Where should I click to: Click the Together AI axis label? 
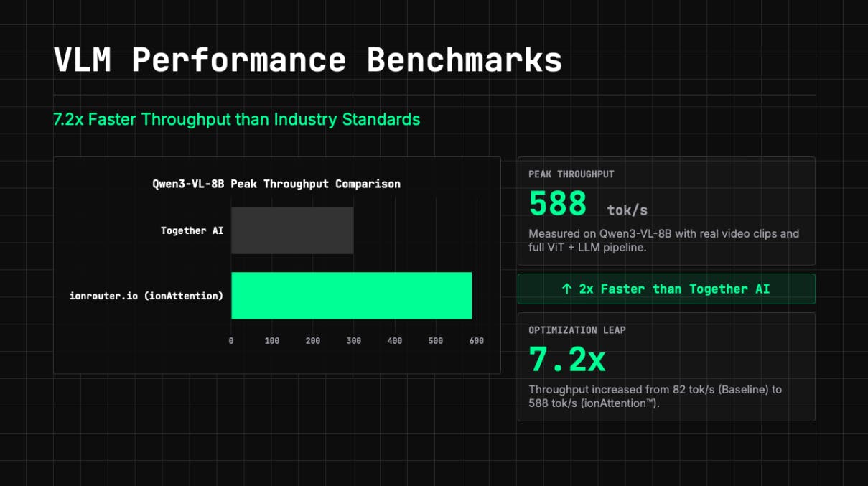[x=192, y=230]
